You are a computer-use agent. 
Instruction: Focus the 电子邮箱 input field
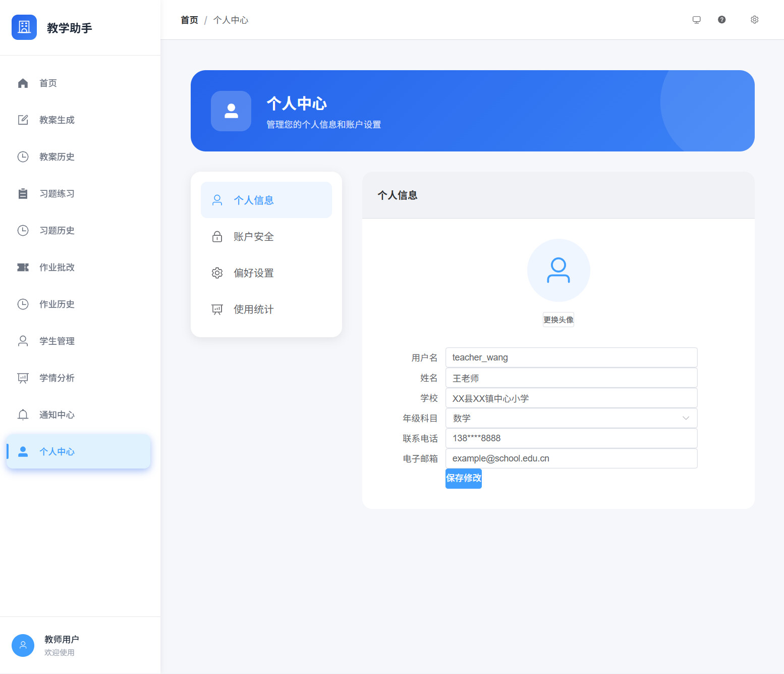(571, 458)
